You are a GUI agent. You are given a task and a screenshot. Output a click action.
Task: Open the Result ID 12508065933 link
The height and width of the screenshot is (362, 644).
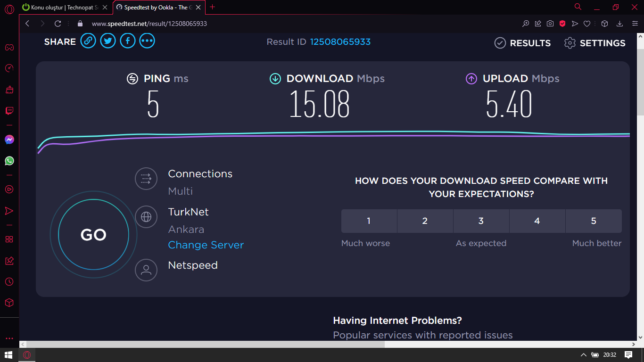[340, 42]
